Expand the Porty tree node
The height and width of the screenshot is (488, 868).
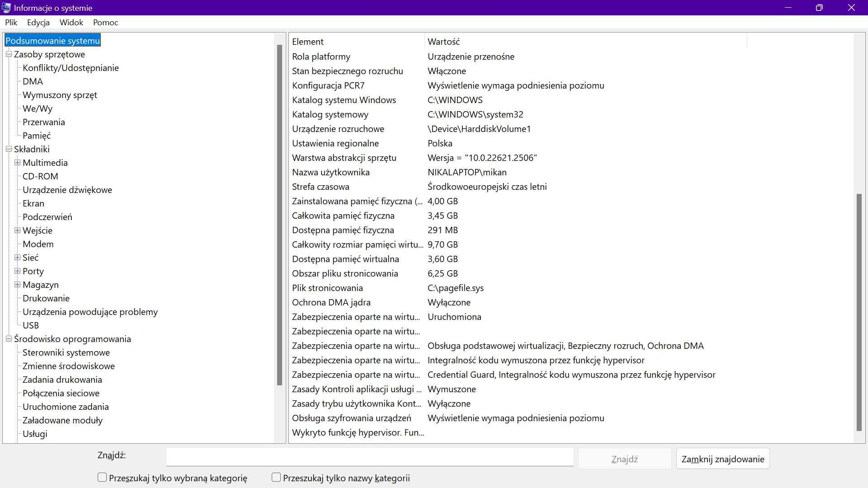[x=17, y=271]
